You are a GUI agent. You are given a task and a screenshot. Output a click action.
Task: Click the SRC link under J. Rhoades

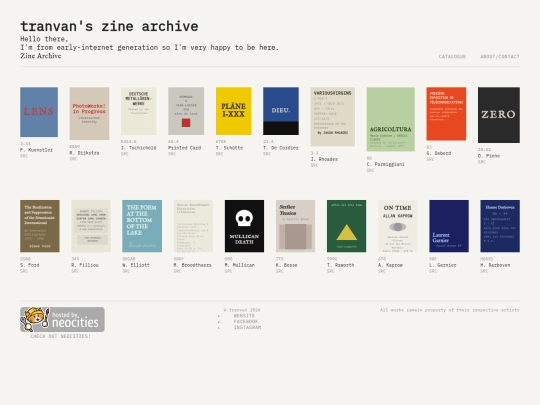click(x=314, y=165)
